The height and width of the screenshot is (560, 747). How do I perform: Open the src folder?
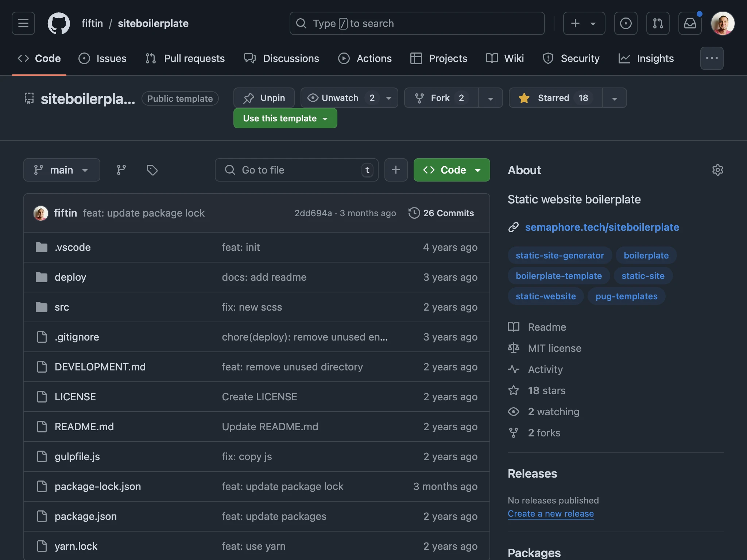pos(62,307)
